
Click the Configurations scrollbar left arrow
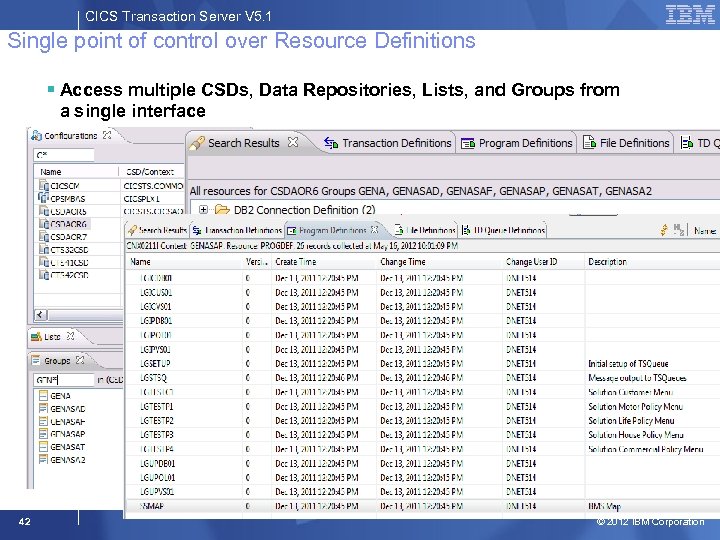click(40, 315)
